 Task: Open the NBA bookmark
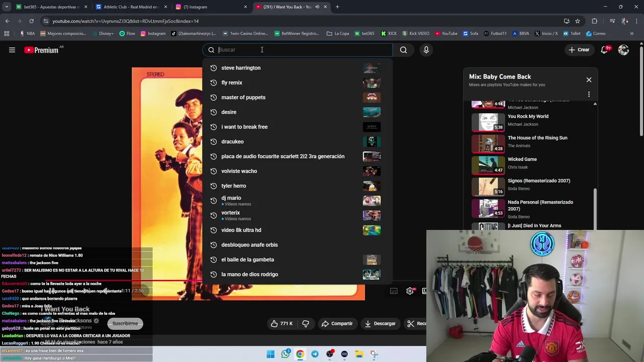(x=27, y=34)
